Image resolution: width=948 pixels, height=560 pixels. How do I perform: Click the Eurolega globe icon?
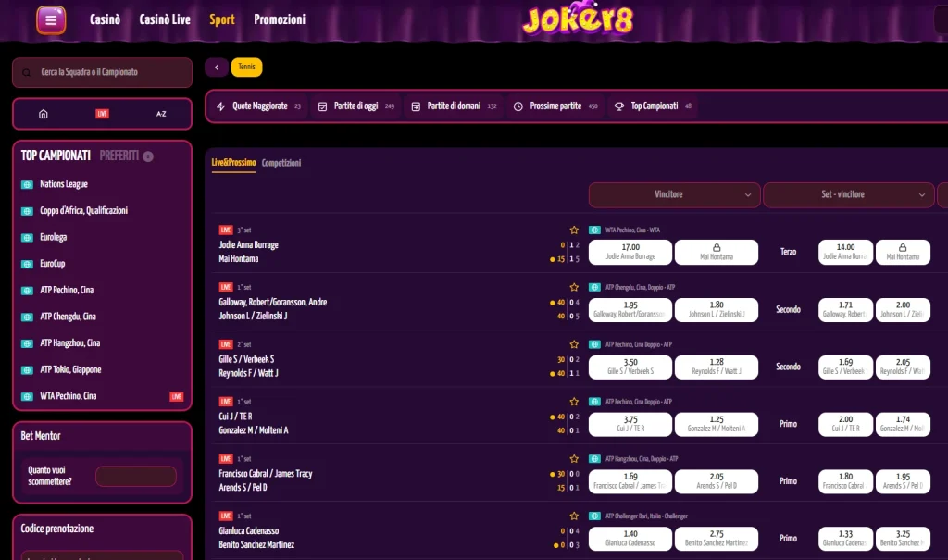pyautogui.click(x=27, y=238)
